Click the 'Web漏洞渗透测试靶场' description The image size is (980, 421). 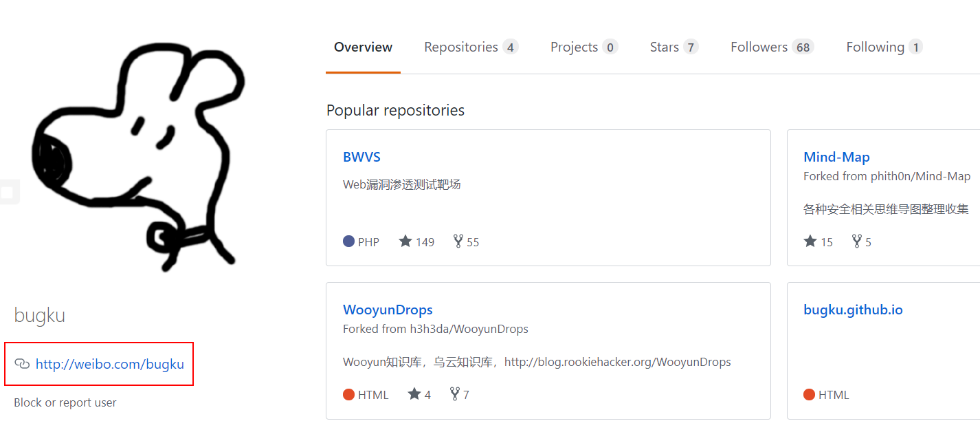coord(401,184)
